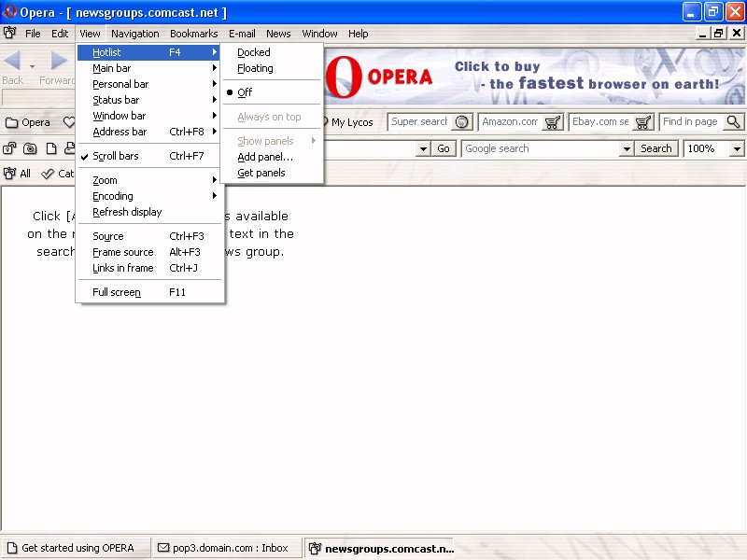Click the Ebay.com shopping cart icon

point(643,122)
